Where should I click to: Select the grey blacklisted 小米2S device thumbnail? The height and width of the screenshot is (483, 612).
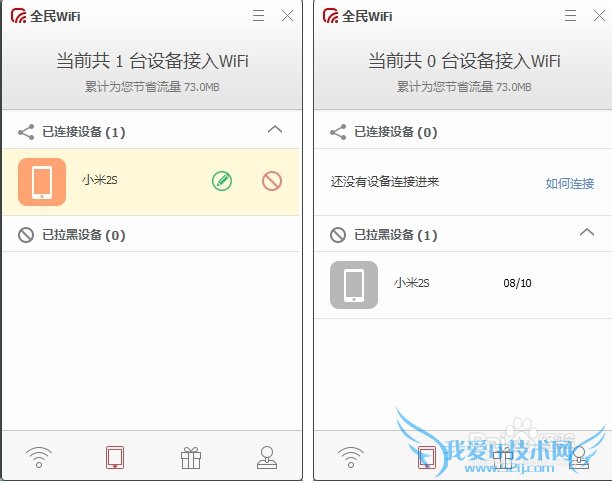pyautogui.click(x=354, y=285)
